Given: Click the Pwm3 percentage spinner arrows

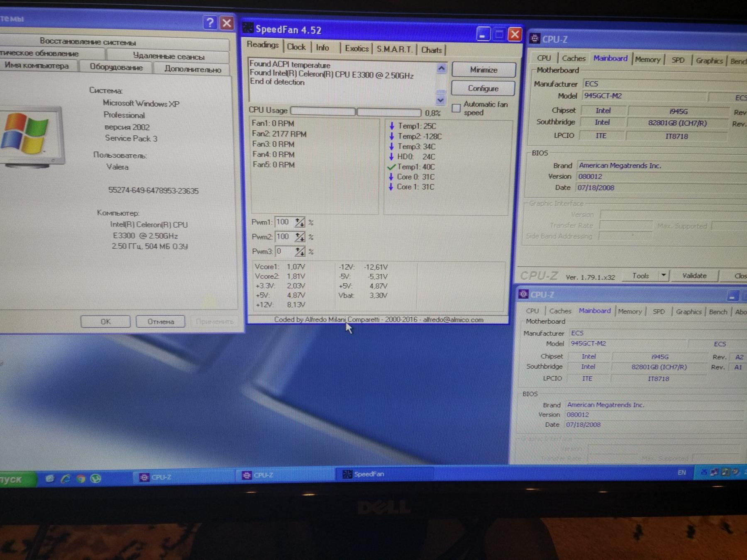Looking at the screenshot, I should (x=300, y=251).
